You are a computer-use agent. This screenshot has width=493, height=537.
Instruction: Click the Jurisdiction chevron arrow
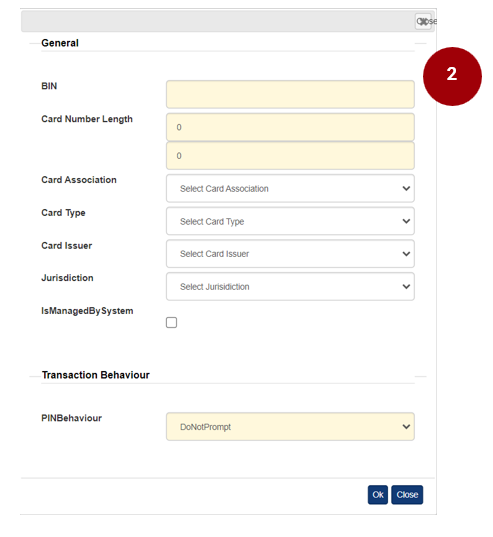click(x=406, y=287)
